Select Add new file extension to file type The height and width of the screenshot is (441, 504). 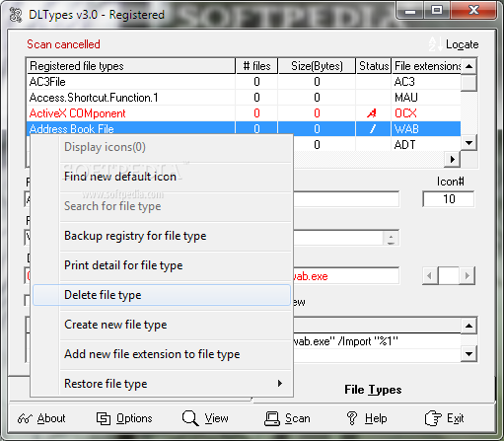176,354
